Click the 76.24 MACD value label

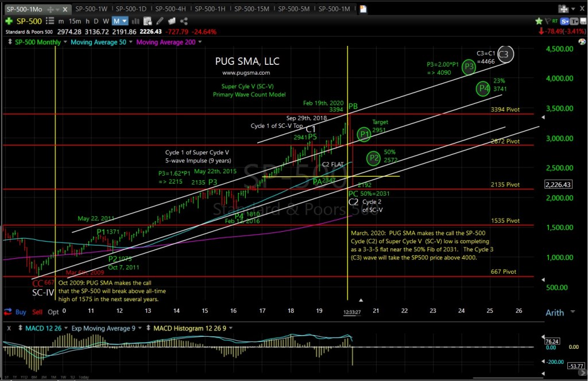tap(552, 341)
